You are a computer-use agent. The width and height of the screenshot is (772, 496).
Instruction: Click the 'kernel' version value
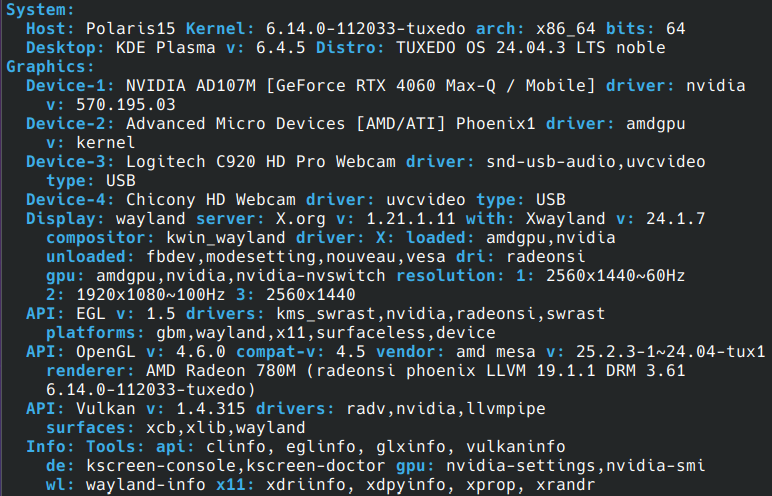(x=105, y=142)
